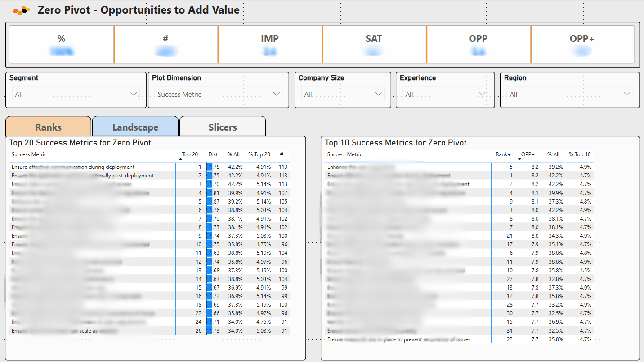This screenshot has height=362, width=644.
Task: Click Rank+ value 31 in Top 10 table
Action: coord(510,330)
